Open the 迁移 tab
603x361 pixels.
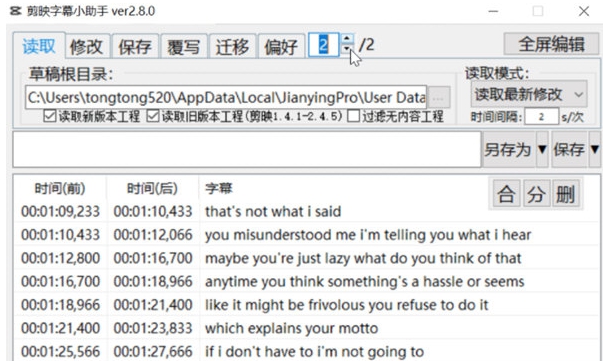click(x=233, y=47)
